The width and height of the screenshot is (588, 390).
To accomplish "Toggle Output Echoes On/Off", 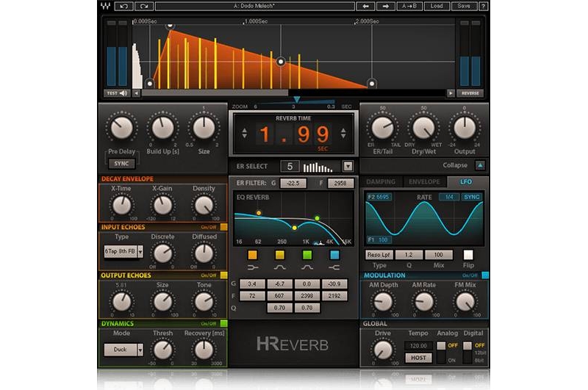I will coord(224,275).
